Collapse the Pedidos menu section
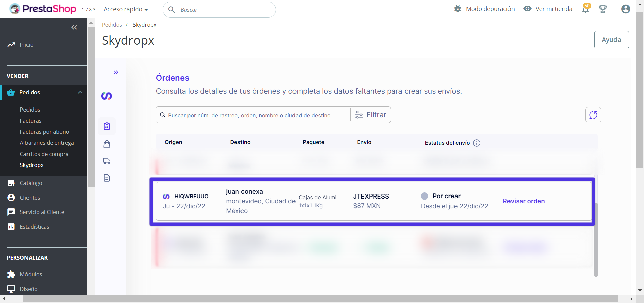Viewport: 644px width, 303px height. (x=80, y=92)
